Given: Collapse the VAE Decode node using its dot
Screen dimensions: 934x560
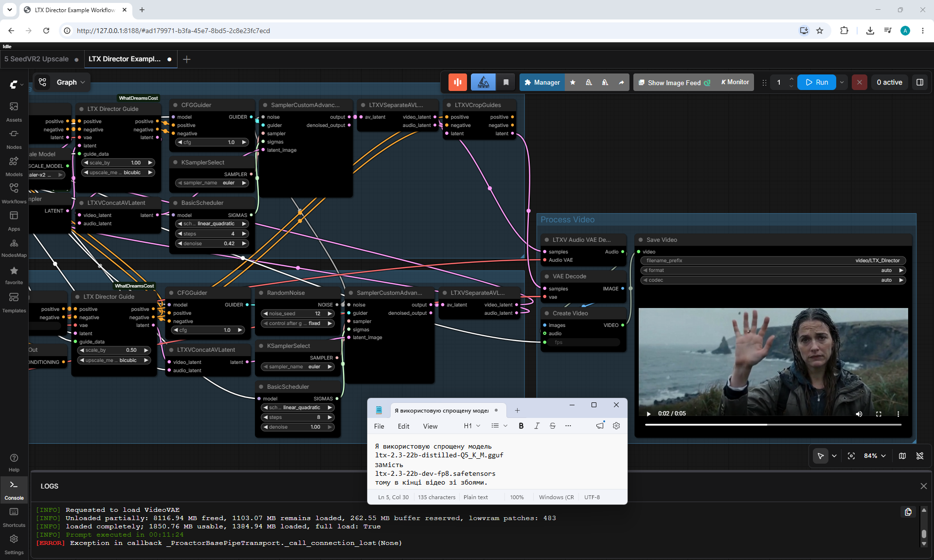Looking at the screenshot, I should (x=547, y=276).
